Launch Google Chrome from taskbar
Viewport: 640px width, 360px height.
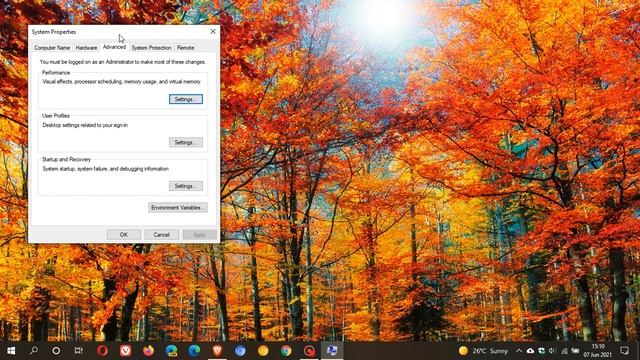286,351
